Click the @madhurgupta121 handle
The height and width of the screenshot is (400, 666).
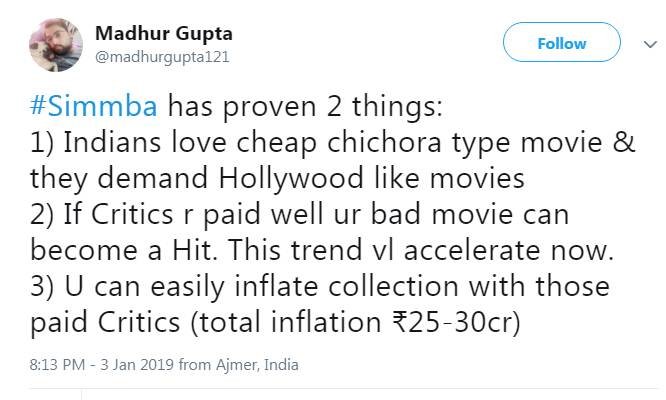click(162, 57)
